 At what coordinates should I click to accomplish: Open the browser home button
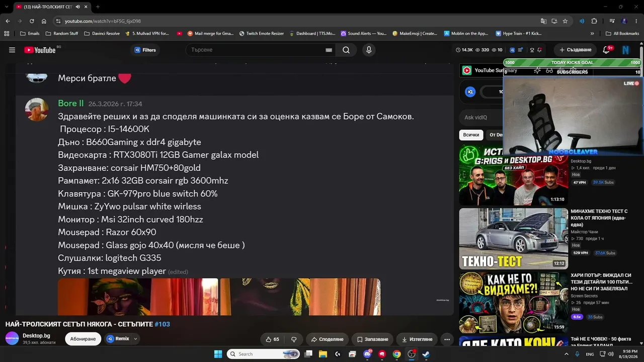[x=44, y=21]
